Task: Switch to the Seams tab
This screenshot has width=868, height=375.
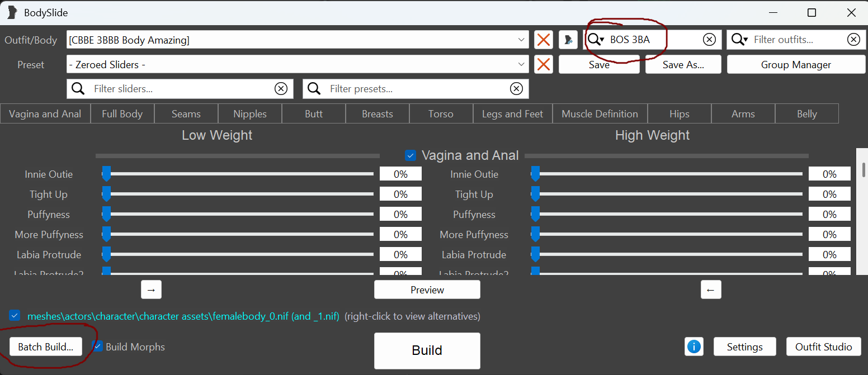Action: click(186, 113)
